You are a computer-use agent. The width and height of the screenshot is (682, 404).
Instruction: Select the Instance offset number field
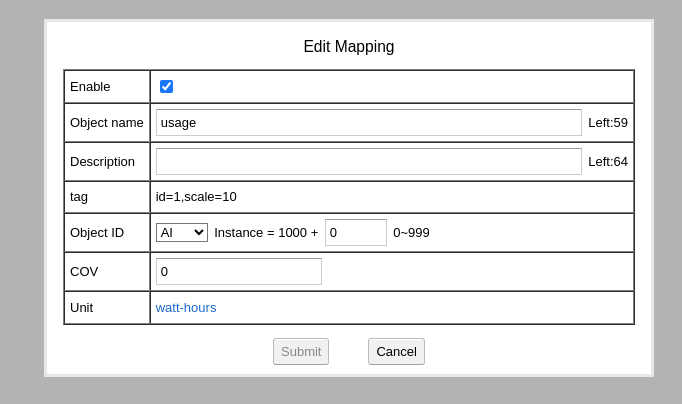[x=356, y=233]
